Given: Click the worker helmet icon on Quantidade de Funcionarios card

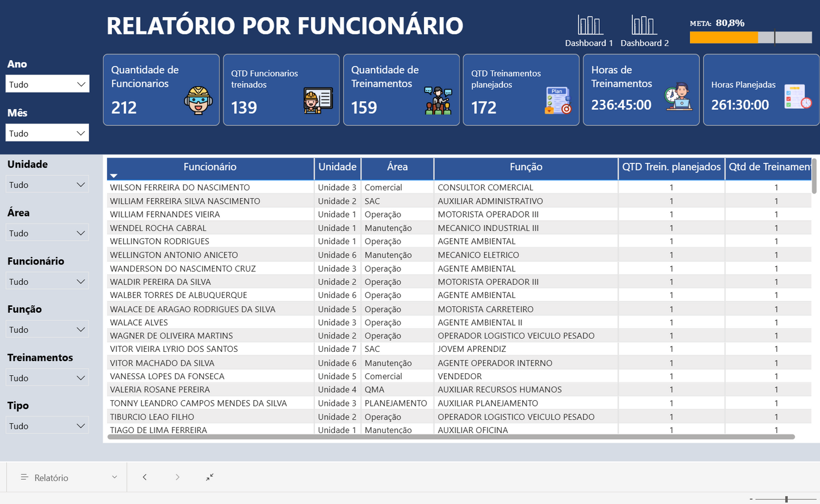Looking at the screenshot, I should (197, 100).
